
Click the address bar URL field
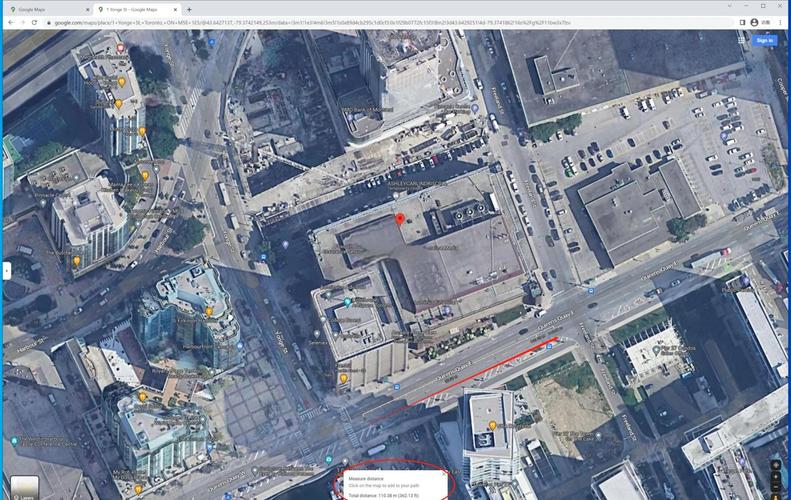click(388, 23)
